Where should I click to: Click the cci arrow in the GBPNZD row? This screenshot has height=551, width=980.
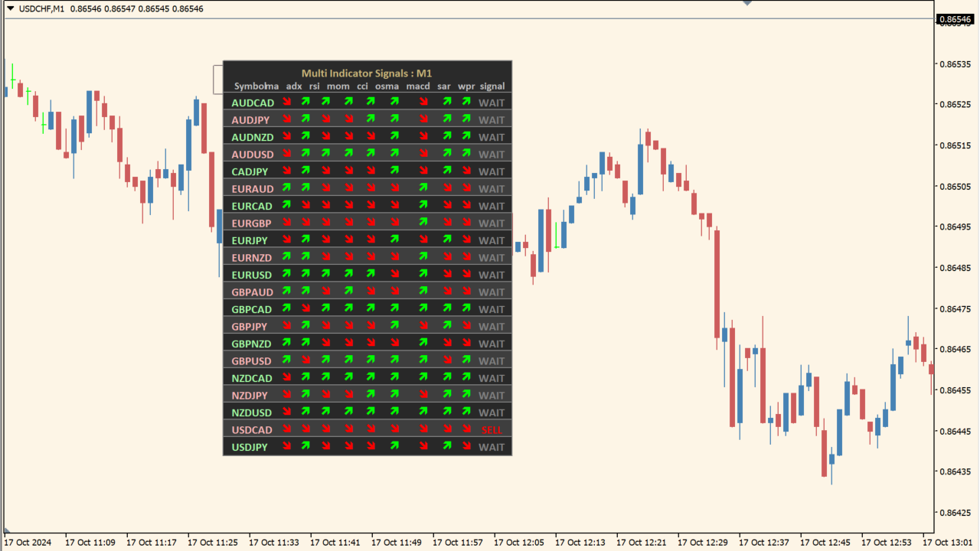(x=371, y=342)
